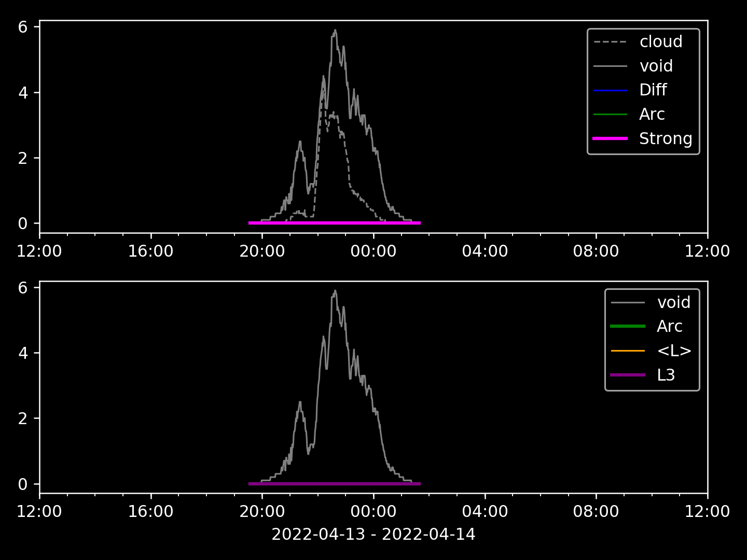
Task: Select the "Diff" entry in the upper legend
Action: (653, 90)
